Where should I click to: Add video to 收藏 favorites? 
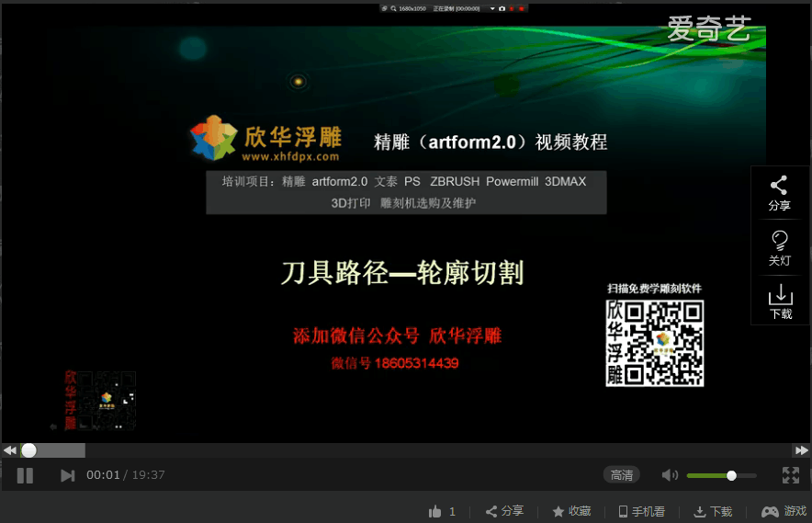(x=571, y=511)
